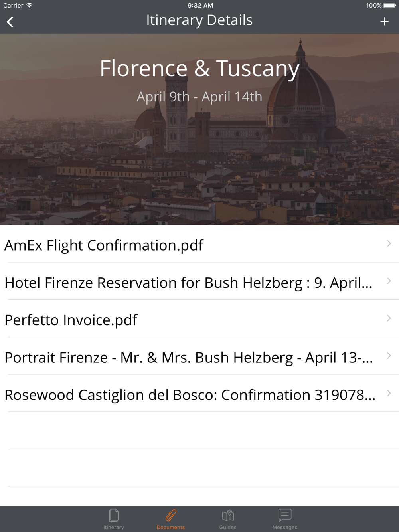Tap the Itinerary page icon
399x532 pixels.
[x=114, y=515]
